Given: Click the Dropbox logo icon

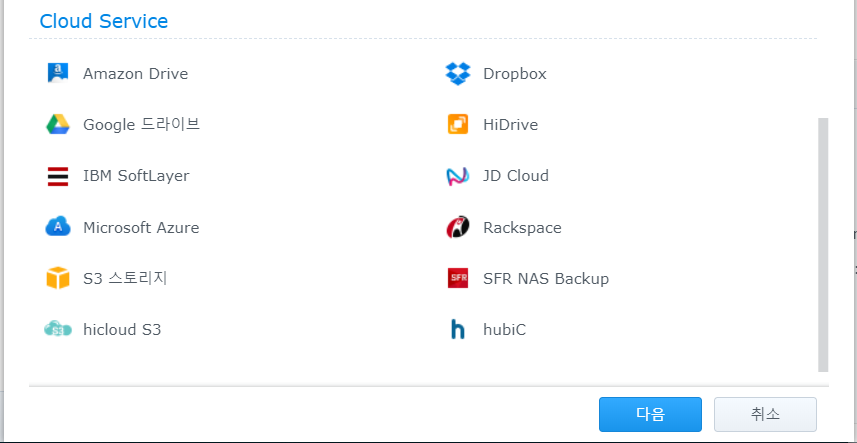Looking at the screenshot, I should pyautogui.click(x=457, y=73).
